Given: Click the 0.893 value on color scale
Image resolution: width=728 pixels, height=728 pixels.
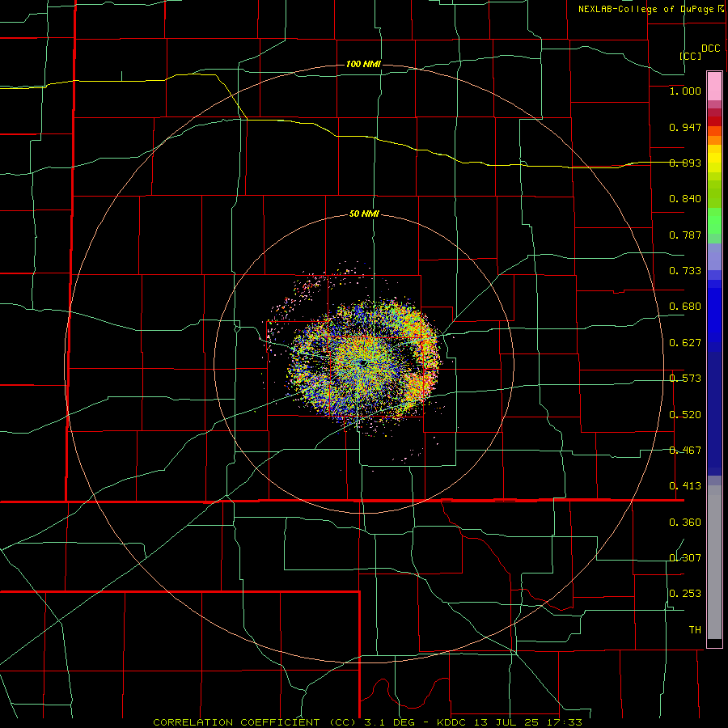Looking at the screenshot, I should [685, 163].
